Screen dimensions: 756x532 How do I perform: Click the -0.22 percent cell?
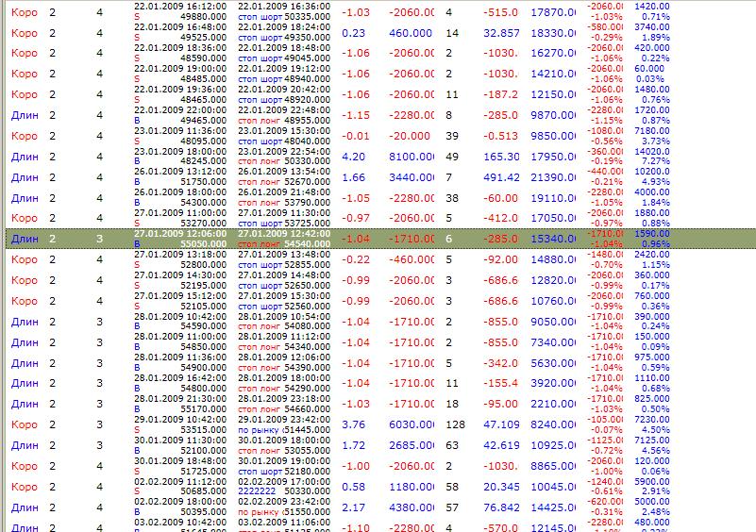click(x=356, y=259)
